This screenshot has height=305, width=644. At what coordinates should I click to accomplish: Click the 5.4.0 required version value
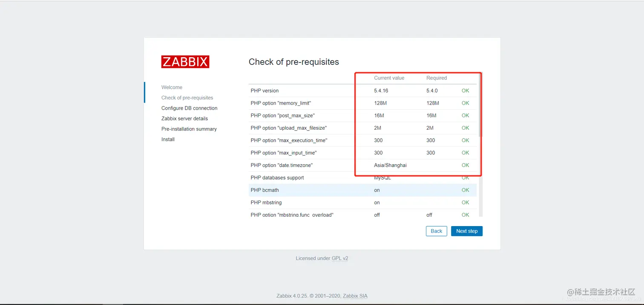[432, 91]
